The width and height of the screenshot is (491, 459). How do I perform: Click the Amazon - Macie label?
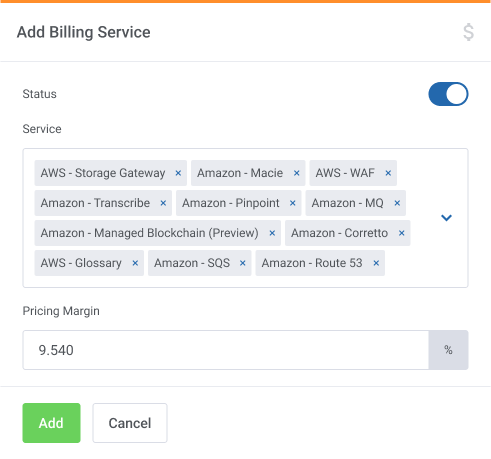tap(240, 173)
